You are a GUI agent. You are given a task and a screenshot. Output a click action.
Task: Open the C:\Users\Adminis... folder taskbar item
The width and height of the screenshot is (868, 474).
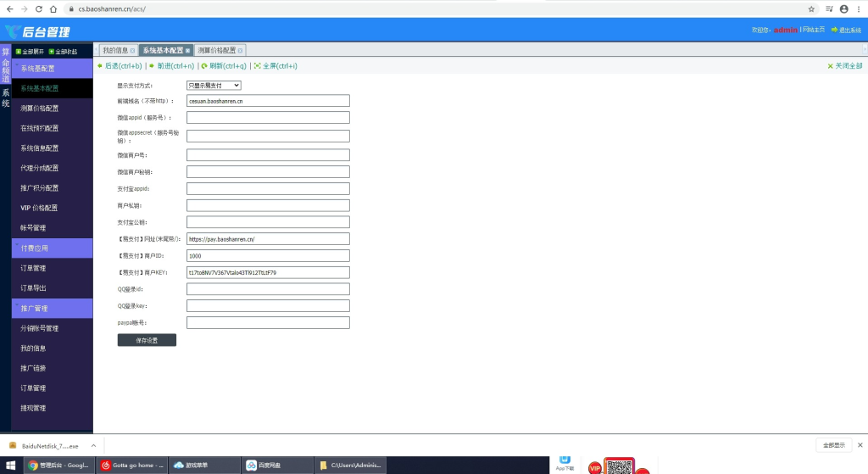350,466
